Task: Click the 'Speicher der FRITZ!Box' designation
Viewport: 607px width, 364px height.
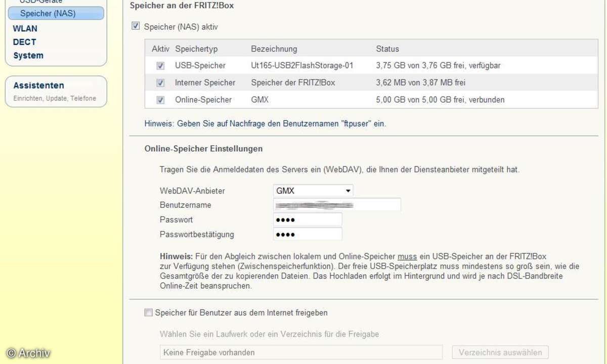Action: pos(293,83)
